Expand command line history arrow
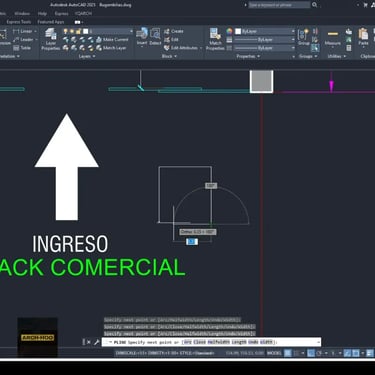The image size is (375, 375). click(318, 342)
